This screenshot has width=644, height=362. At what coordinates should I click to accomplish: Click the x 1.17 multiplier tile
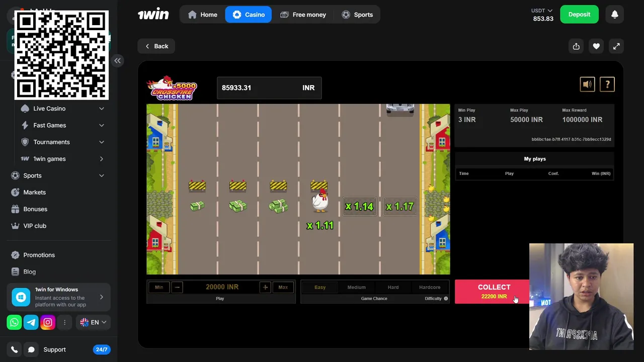400,206
